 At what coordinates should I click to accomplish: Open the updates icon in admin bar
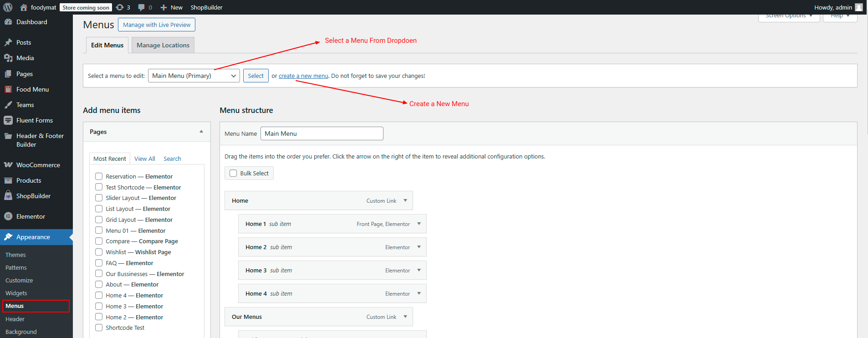pos(120,7)
